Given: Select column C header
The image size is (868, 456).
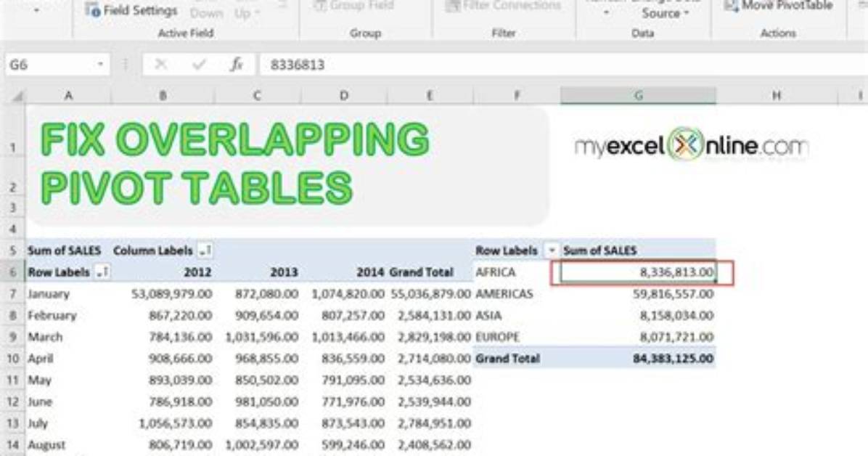Looking at the screenshot, I should pos(257,96).
